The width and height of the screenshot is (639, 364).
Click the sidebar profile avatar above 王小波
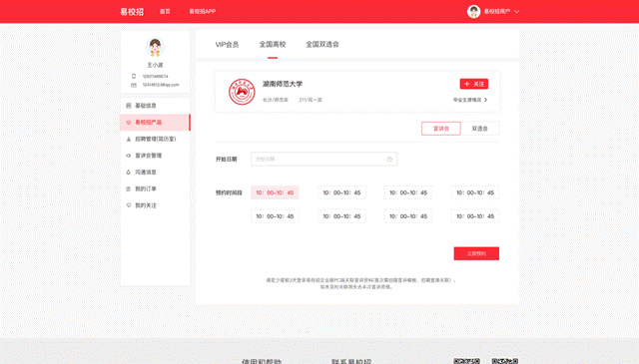pos(155,47)
